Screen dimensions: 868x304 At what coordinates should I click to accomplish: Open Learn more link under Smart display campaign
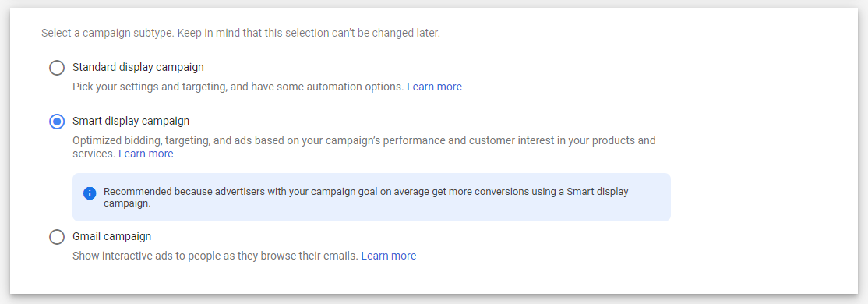(146, 154)
